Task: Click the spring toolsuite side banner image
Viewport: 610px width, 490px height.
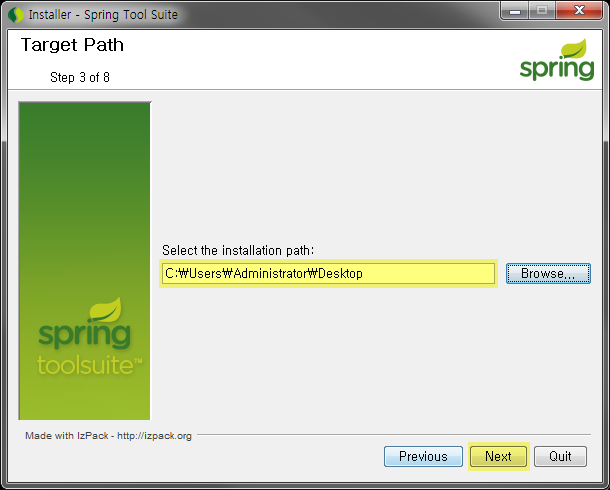Action: point(84,261)
